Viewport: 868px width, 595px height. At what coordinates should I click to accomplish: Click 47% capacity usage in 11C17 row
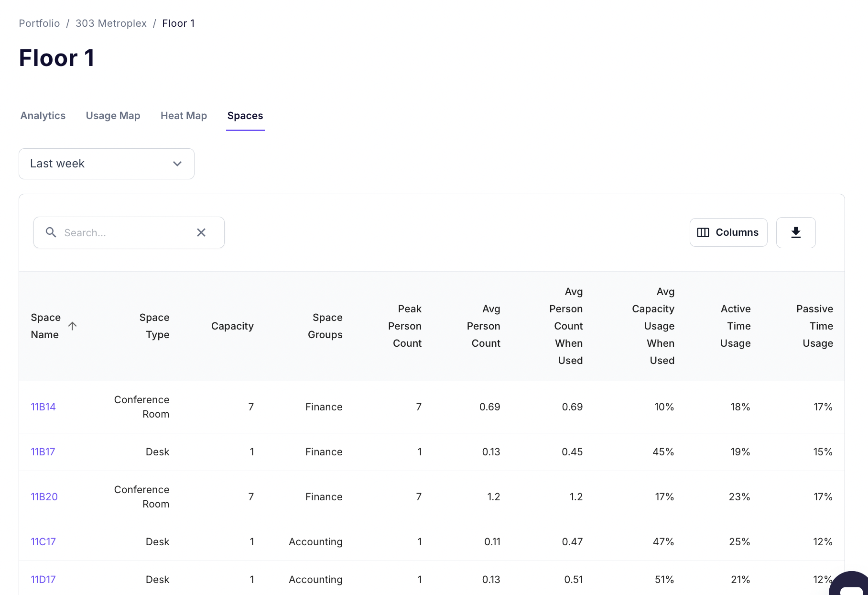tap(663, 542)
